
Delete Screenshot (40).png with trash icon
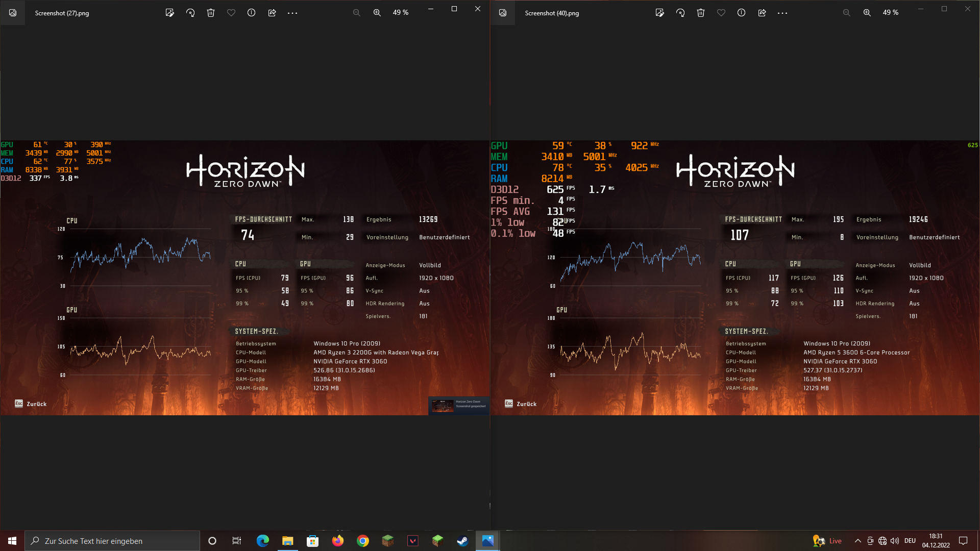point(701,13)
